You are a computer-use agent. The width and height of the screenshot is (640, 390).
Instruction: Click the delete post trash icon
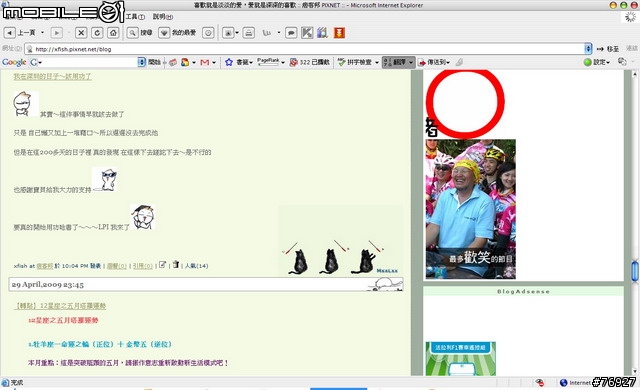click(176, 265)
